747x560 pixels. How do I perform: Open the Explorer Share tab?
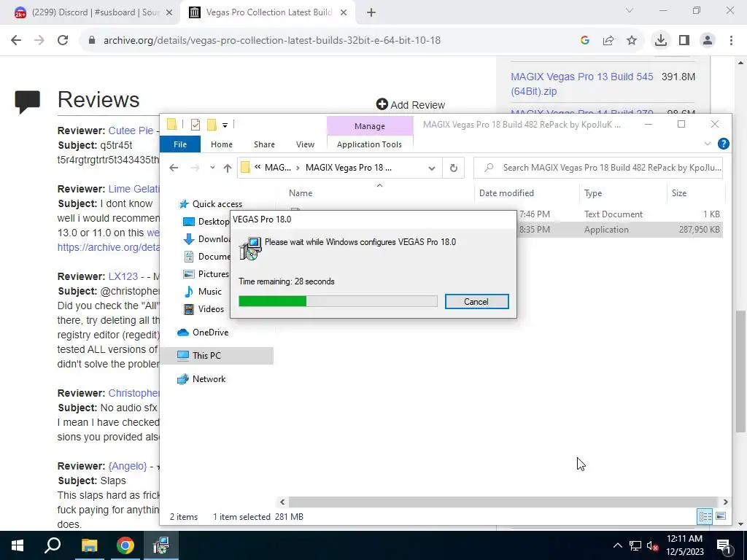click(x=264, y=144)
